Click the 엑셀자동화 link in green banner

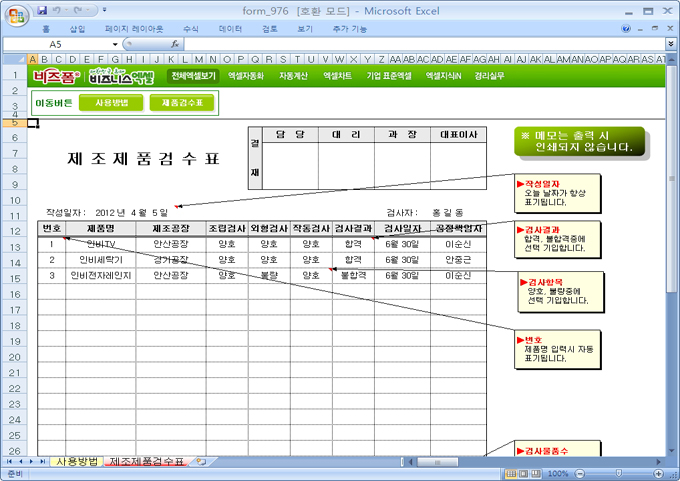(x=246, y=75)
